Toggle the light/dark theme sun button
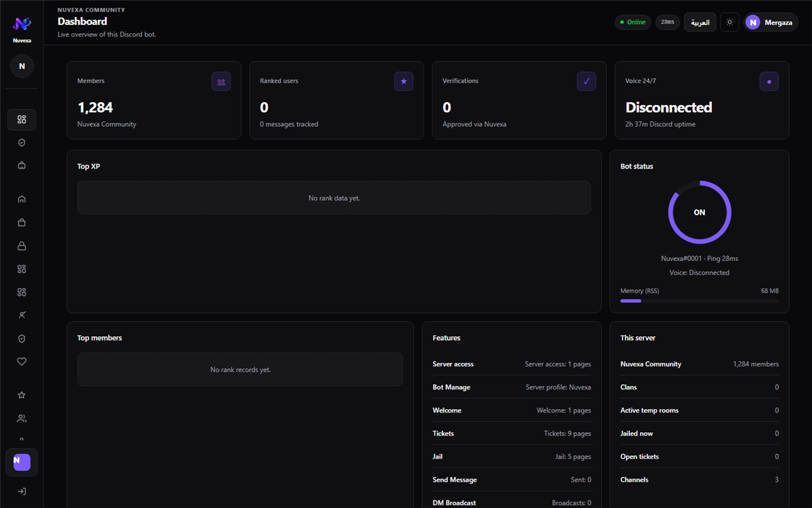812x508 pixels. click(729, 22)
